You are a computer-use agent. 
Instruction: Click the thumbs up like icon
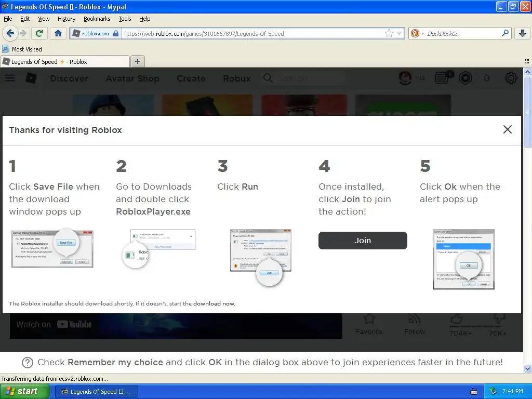pos(456,319)
